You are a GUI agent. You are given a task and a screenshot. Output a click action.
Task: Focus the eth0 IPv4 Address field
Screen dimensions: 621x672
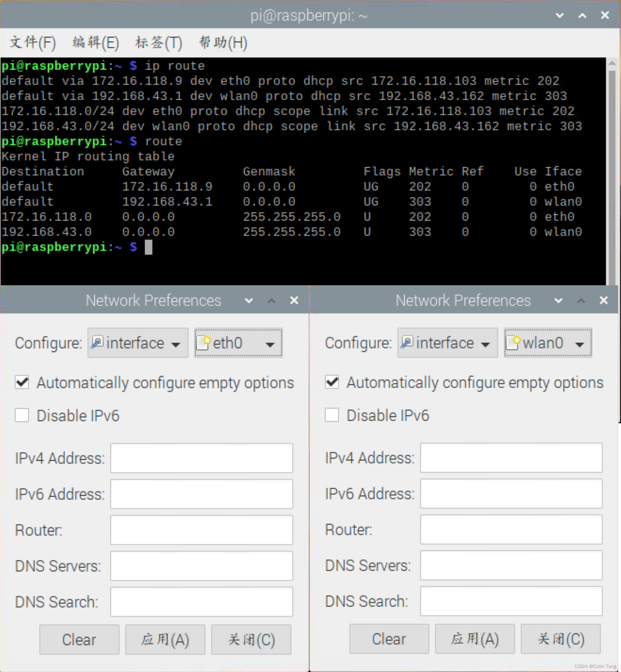click(x=201, y=458)
